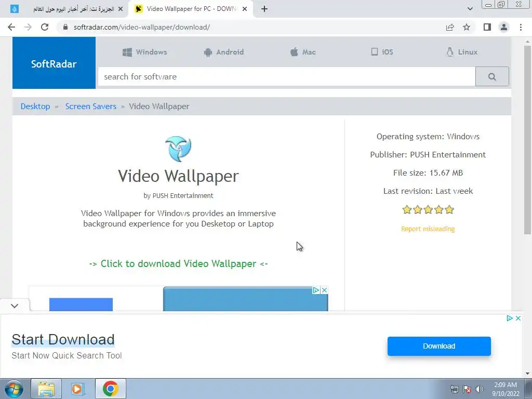532x399 pixels.
Task: Open media player from taskbar
Action: 78,389
